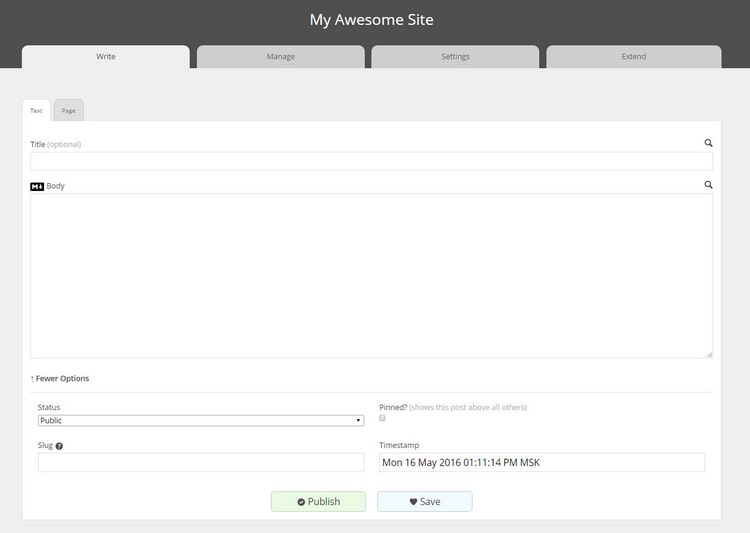Click the body textarea resize grip
This screenshot has height=533, width=750.
[709, 355]
